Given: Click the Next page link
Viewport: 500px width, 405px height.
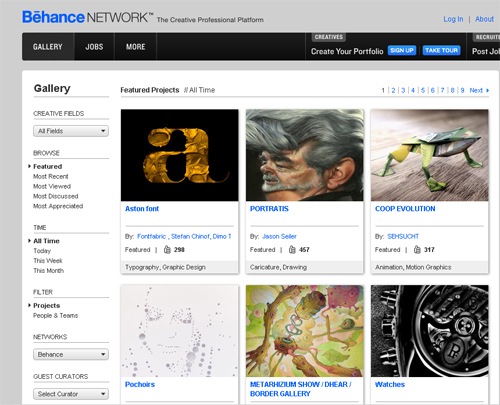Looking at the screenshot, I should 476,90.
